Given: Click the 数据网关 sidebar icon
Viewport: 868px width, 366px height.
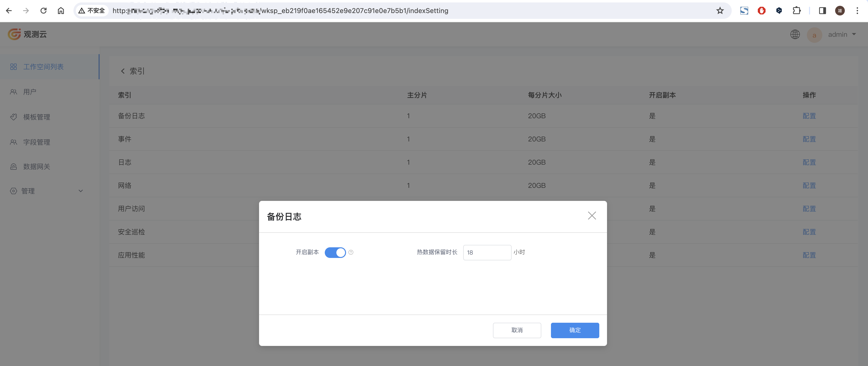Looking at the screenshot, I should pyautogui.click(x=14, y=167).
